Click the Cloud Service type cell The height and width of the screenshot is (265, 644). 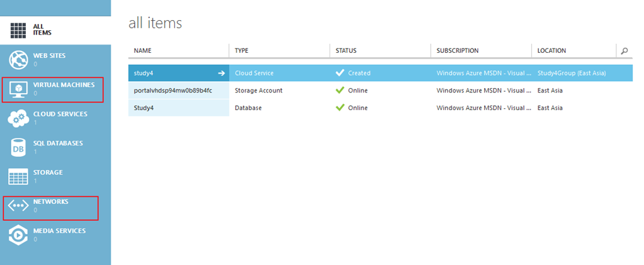[x=254, y=73]
